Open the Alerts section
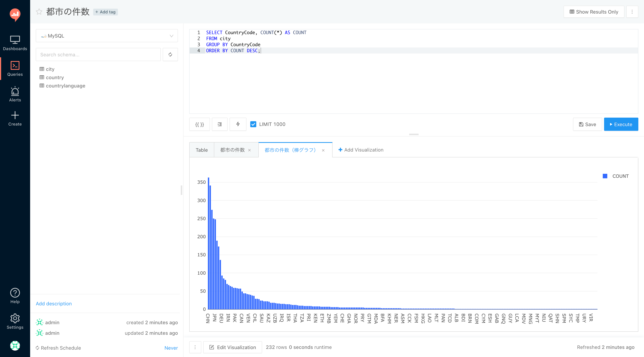This screenshot has height=357, width=644. 15,94
